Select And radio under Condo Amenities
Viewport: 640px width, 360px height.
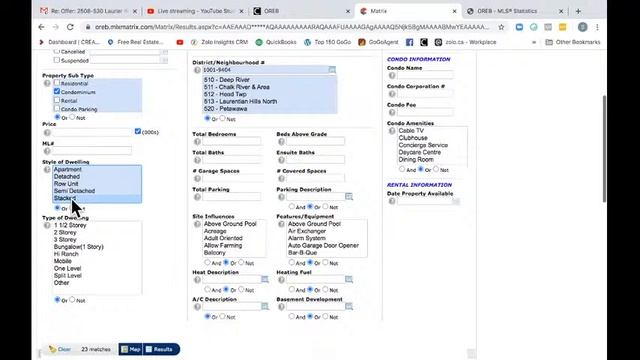point(402,169)
